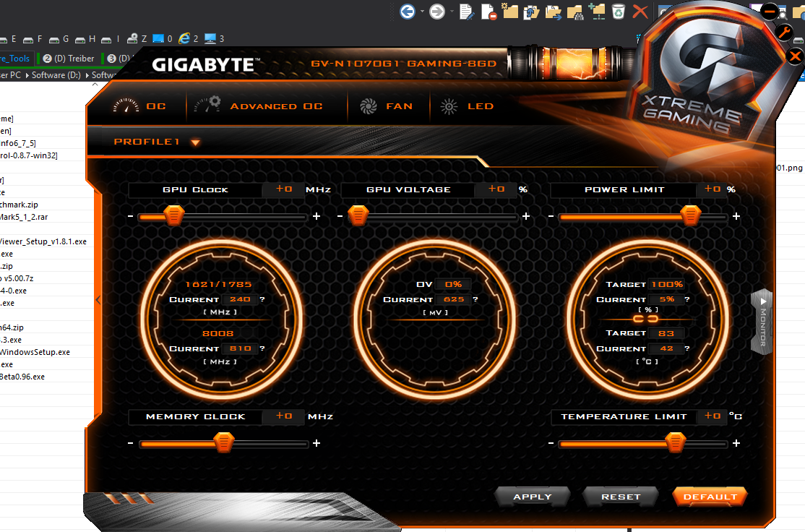Open the Fan tab
Image resolution: width=805 pixels, height=532 pixels.
tap(386, 106)
